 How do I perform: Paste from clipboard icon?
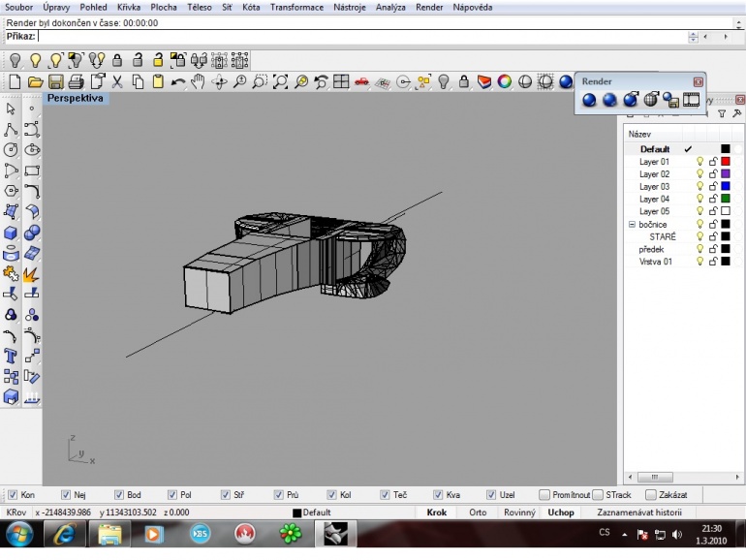[158, 81]
